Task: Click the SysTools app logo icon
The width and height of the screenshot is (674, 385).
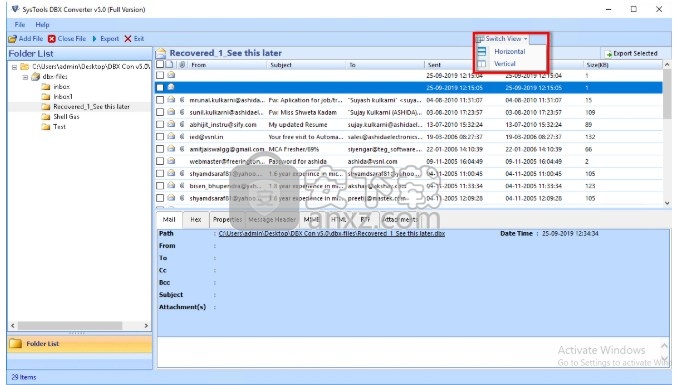Action: click(x=15, y=9)
